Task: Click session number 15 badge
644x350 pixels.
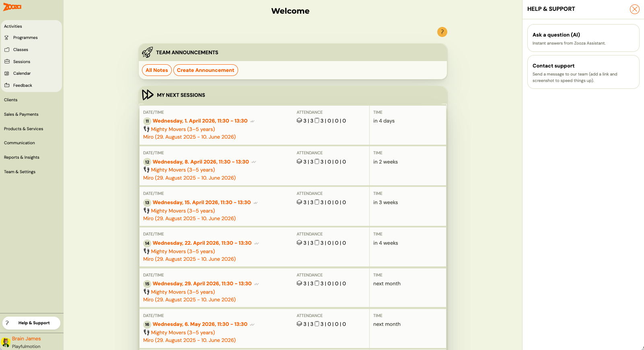Action: [147, 284]
